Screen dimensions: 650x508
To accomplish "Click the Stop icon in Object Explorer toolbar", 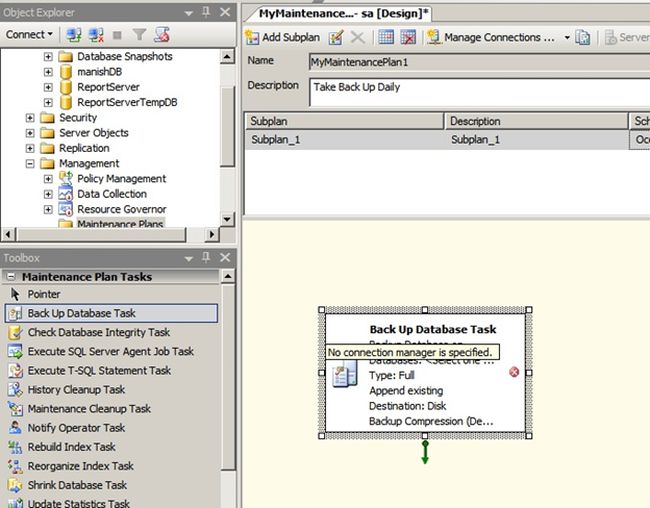I will [117, 35].
